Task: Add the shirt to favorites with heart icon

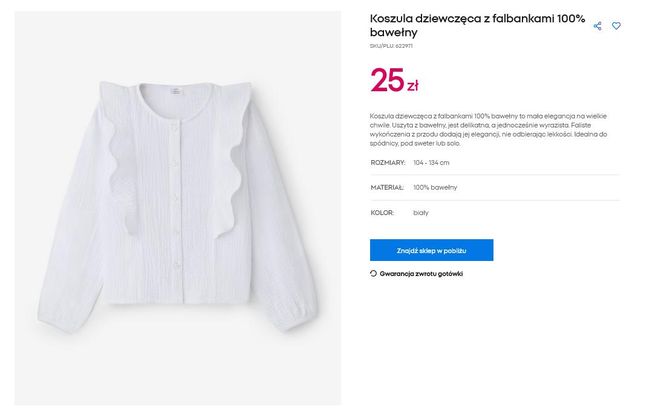Action: 616,26
